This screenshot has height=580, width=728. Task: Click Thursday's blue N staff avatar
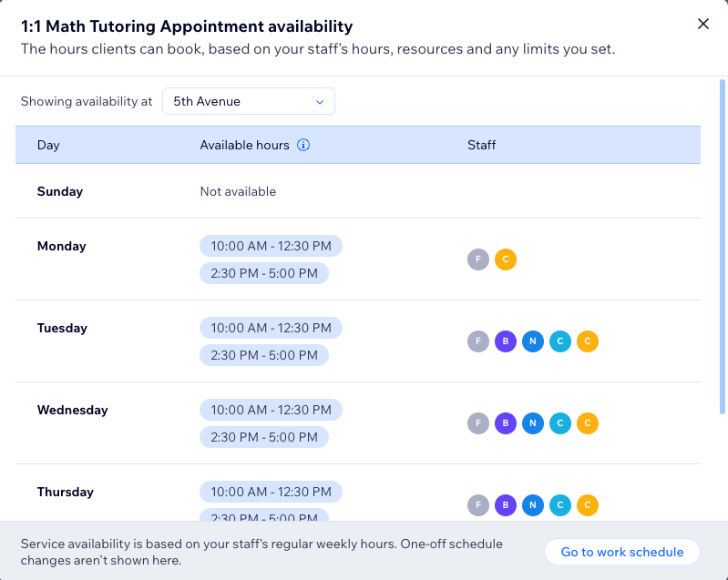(533, 505)
